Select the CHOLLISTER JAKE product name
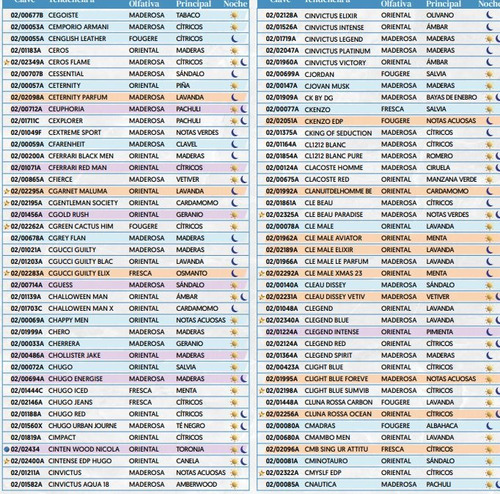Screen dimensions: 500x494 74,355
